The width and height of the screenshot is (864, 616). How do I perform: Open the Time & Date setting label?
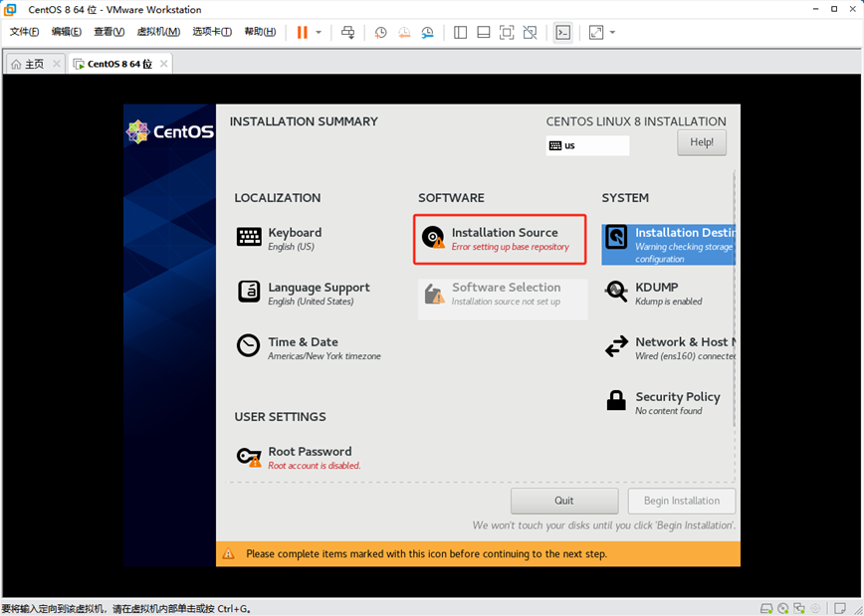[303, 342]
